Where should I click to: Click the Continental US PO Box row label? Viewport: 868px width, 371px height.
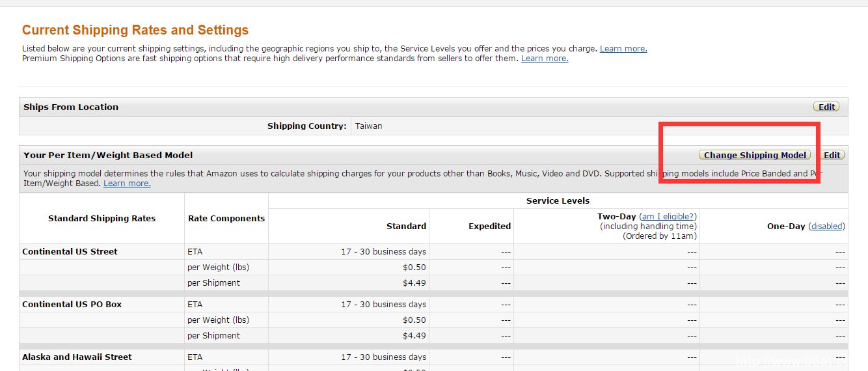click(72, 304)
